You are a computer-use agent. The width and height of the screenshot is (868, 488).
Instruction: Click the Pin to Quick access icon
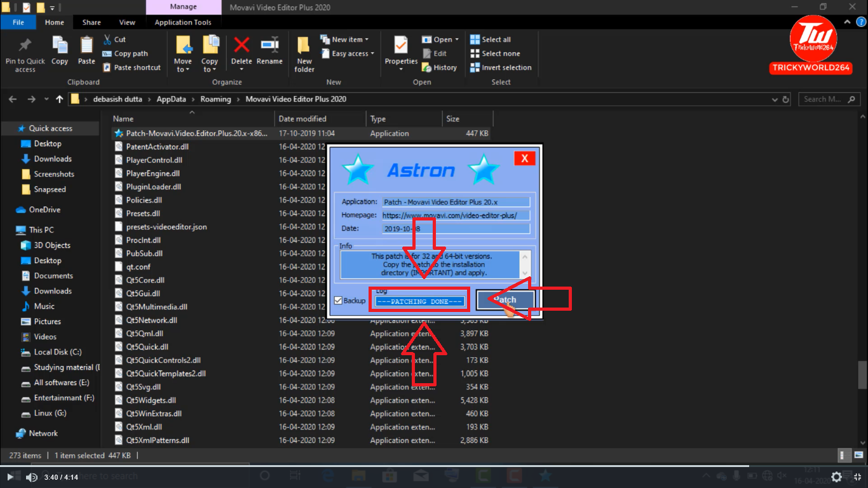tap(25, 46)
